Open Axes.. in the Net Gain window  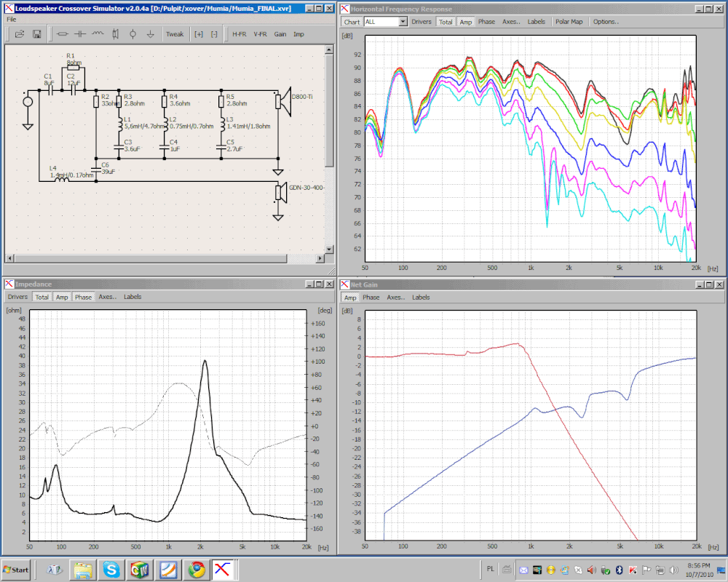pos(395,298)
